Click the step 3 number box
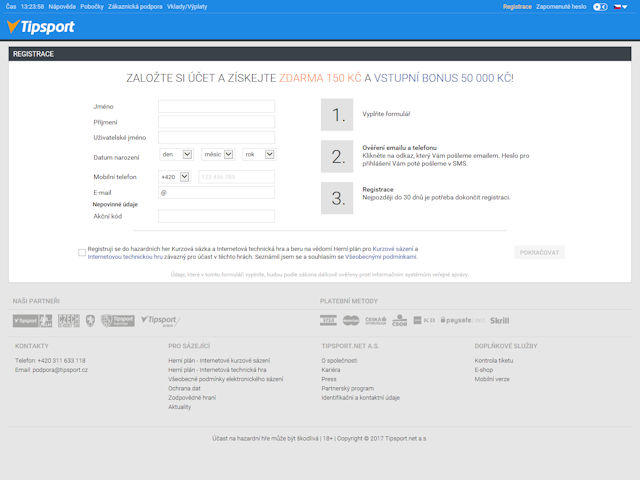The width and height of the screenshot is (640, 480). (337, 198)
